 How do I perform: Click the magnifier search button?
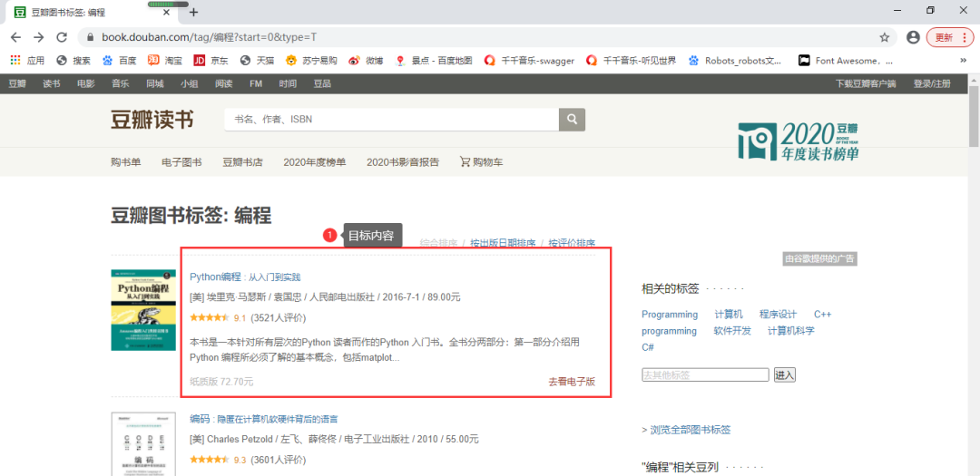[572, 119]
